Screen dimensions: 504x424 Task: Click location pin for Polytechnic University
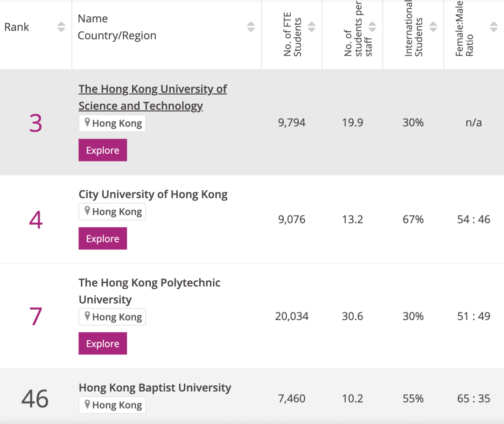[87, 317]
